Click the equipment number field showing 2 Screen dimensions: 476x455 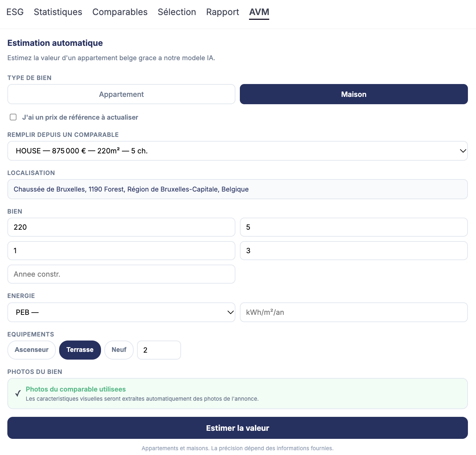tap(159, 350)
